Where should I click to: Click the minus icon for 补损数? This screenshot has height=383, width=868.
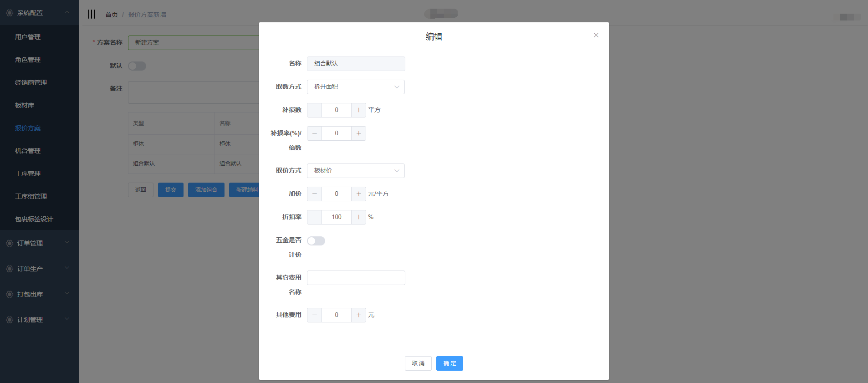click(314, 110)
